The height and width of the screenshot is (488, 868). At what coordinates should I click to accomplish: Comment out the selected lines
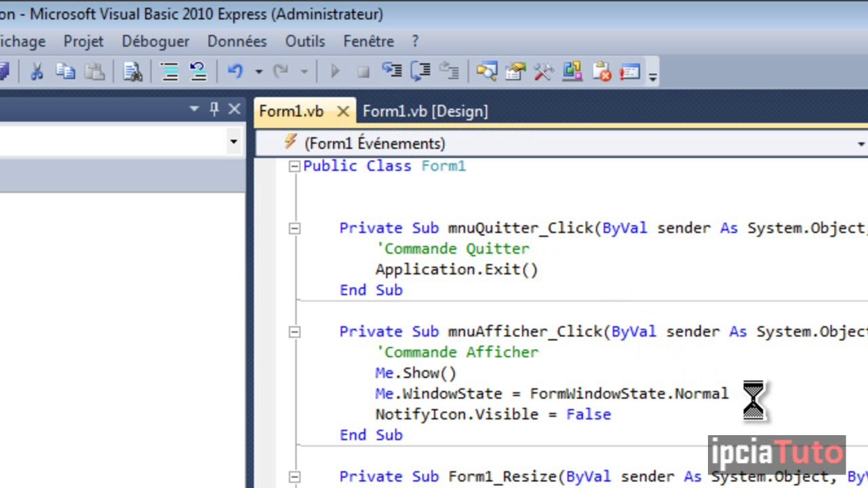coord(169,71)
